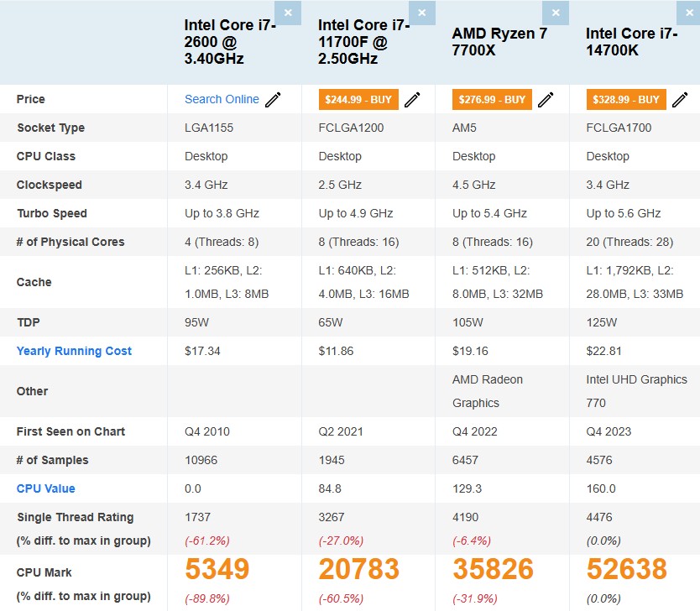
Task: Click yearly cost $17.34
Action: coord(202,351)
